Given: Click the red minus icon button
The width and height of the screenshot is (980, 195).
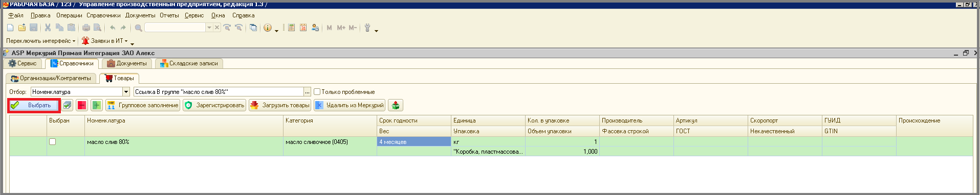Looking at the screenshot, I should click(82, 105).
